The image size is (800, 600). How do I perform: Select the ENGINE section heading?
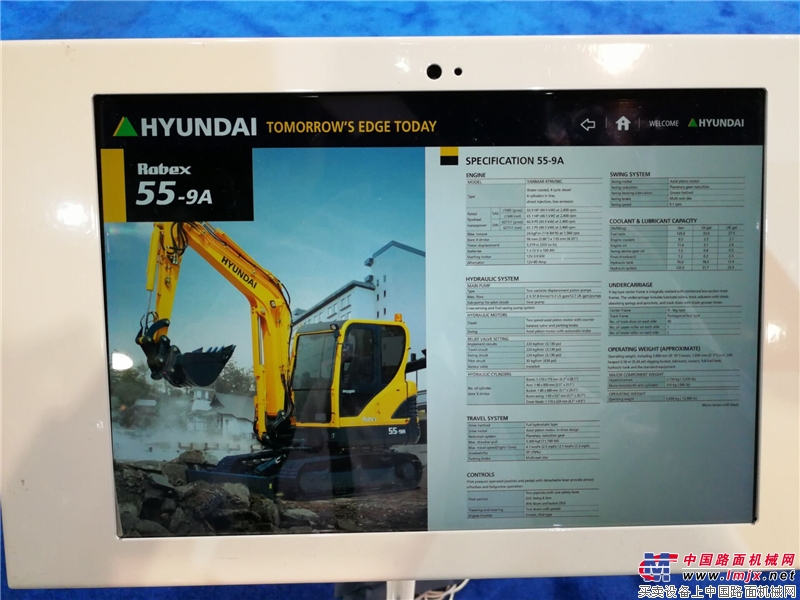tap(476, 175)
